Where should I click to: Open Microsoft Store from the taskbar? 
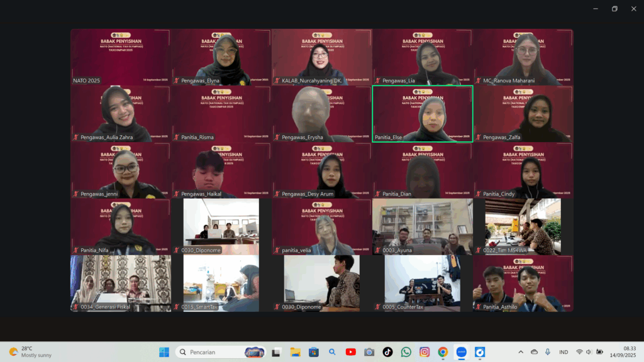(313, 352)
